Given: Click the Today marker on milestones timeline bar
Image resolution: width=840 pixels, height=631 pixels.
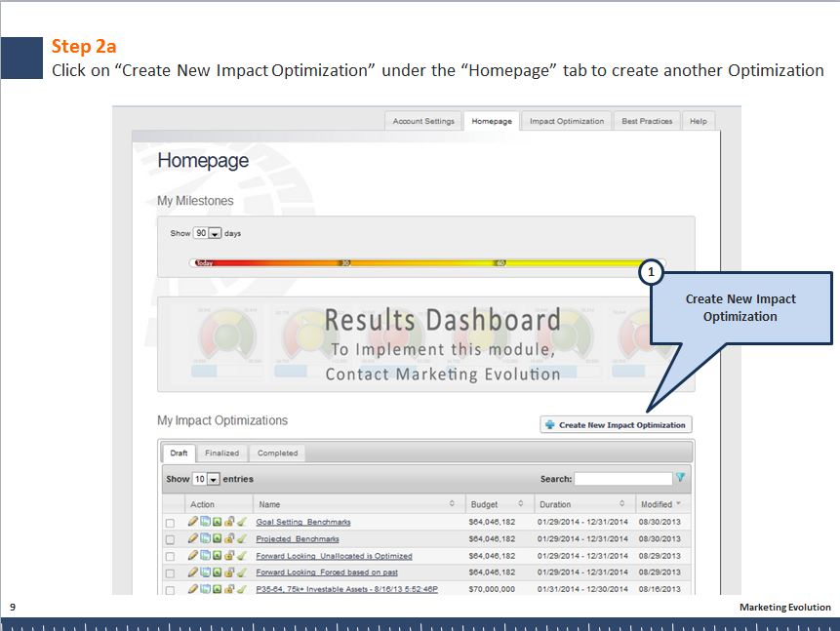Looking at the screenshot, I should point(204,263).
